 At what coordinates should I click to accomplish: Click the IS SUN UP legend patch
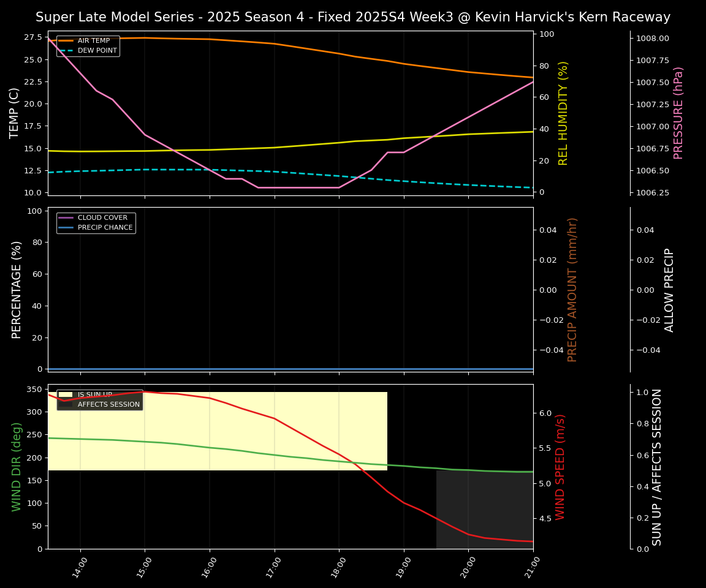point(66,395)
